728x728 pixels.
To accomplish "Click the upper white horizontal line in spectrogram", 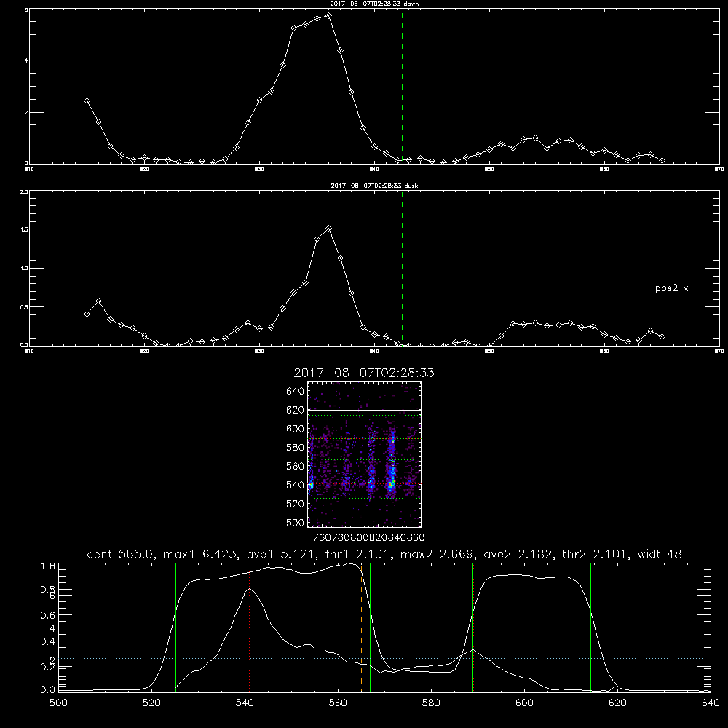I will [x=365, y=410].
